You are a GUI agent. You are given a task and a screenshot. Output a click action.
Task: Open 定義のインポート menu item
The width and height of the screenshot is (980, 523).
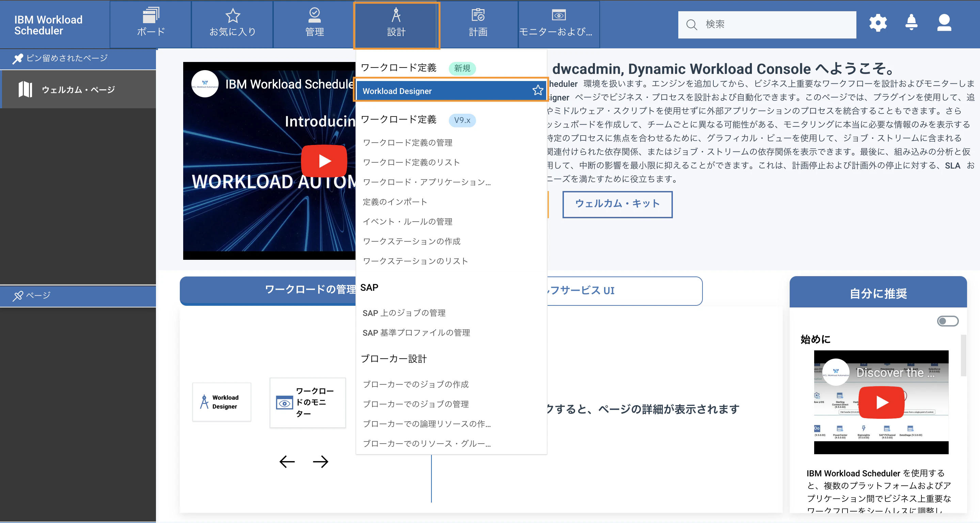click(x=395, y=202)
